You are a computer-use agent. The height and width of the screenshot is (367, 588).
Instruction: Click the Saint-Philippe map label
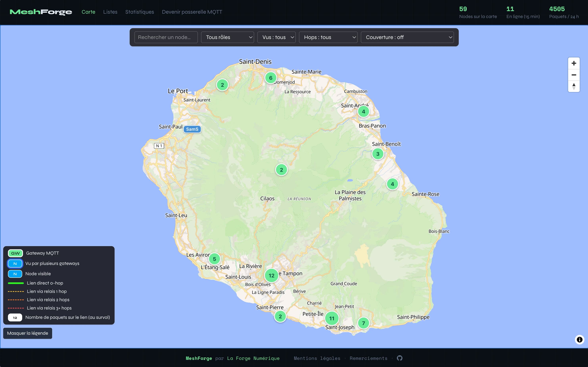pyautogui.click(x=413, y=317)
